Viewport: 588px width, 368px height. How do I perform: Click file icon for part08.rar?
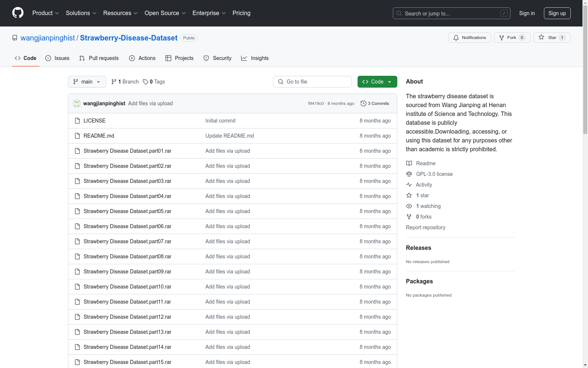(x=77, y=256)
